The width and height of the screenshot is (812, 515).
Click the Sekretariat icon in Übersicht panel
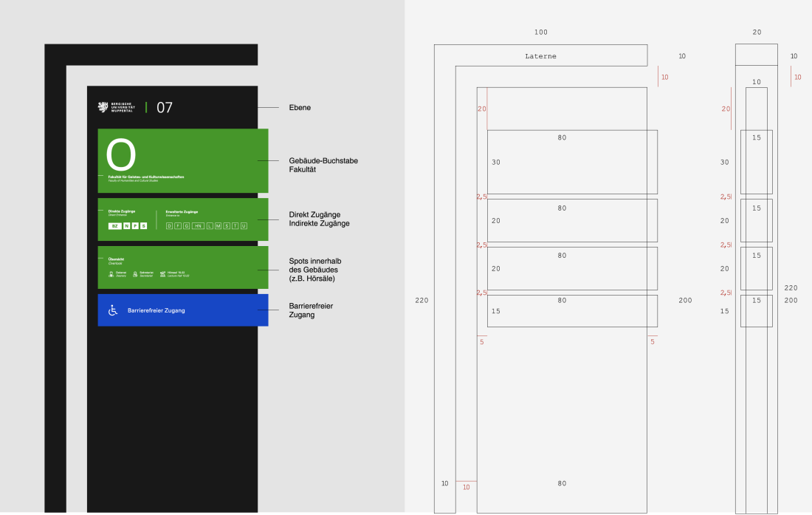[135, 274]
